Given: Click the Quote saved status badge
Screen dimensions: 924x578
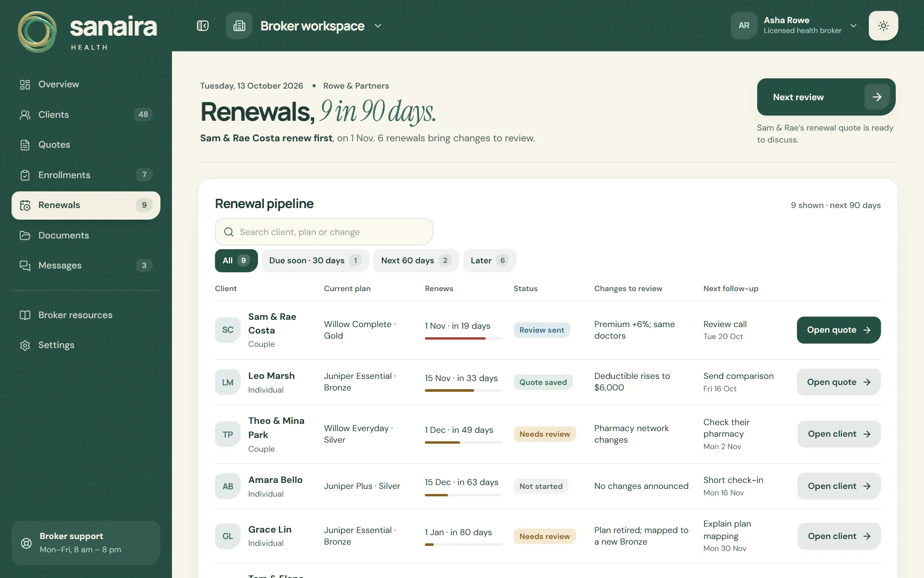Looking at the screenshot, I should [543, 382].
